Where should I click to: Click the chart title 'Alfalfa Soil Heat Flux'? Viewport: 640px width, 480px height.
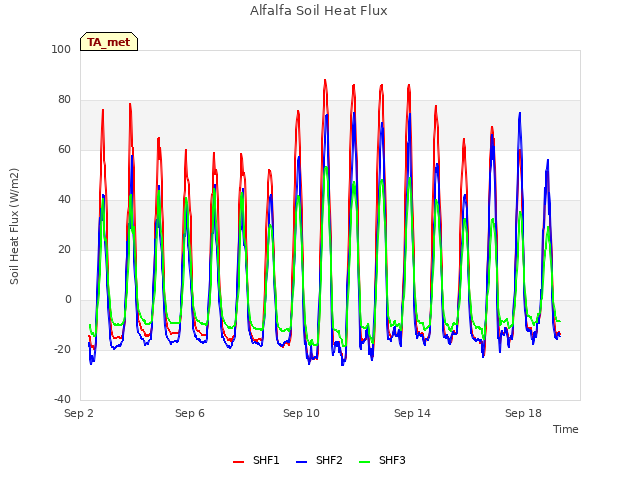coord(319,11)
